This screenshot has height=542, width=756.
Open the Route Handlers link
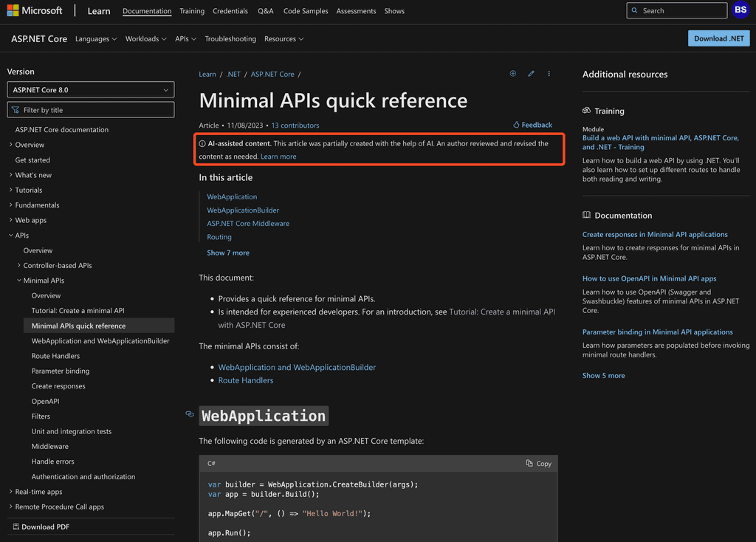click(x=246, y=380)
